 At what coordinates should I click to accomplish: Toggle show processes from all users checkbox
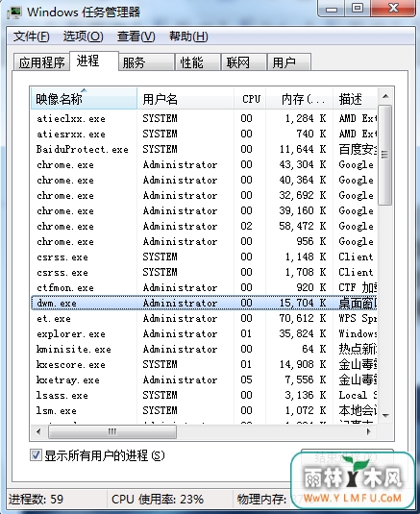click(36, 455)
